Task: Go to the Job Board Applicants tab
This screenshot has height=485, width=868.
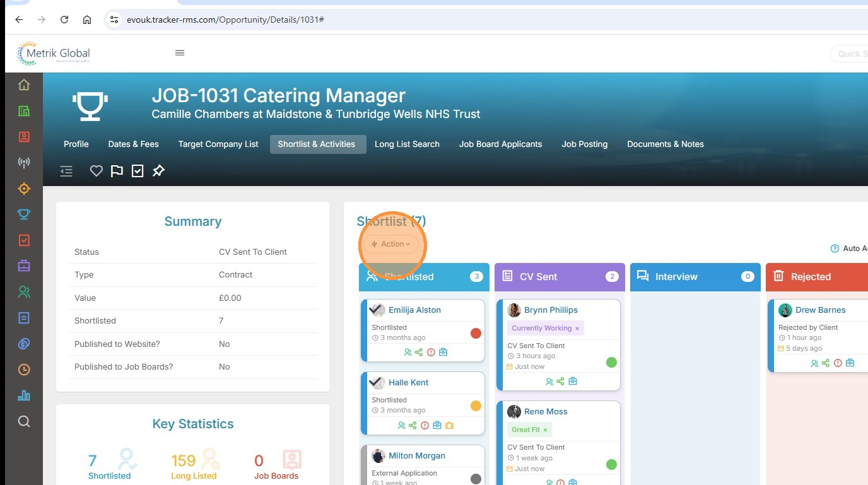Action: pos(501,144)
